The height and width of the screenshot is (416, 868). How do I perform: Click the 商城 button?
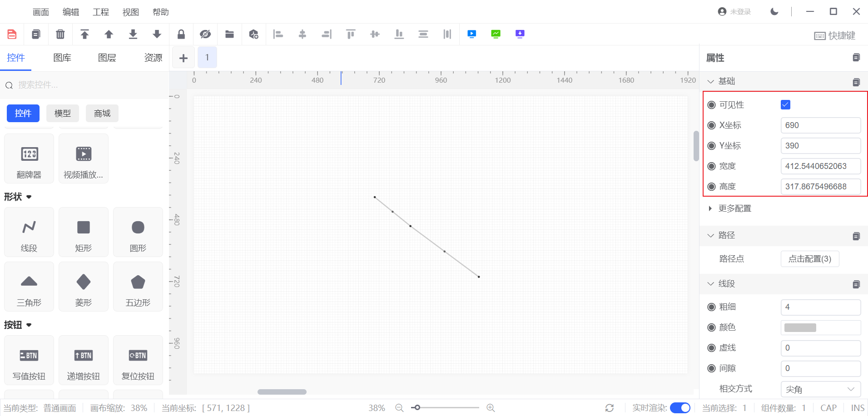click(x=102, y=113)
